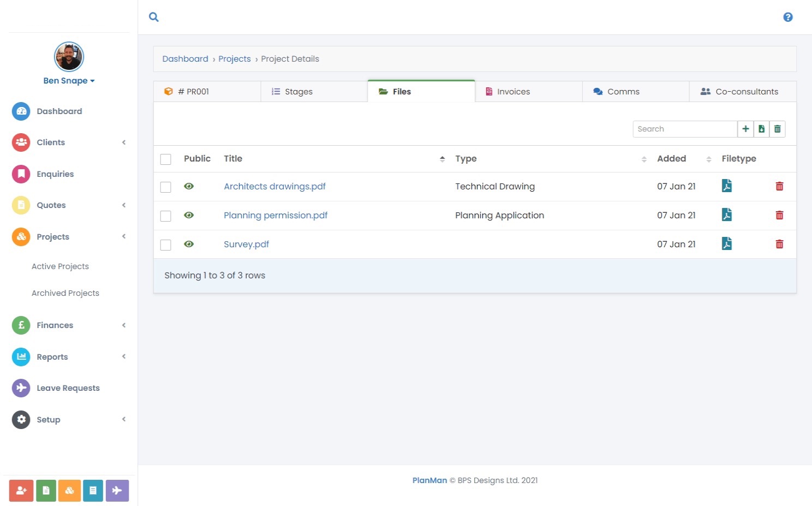
Task: Open the Ben Snape profile dropdown
Action: click(x=69, y=80)
